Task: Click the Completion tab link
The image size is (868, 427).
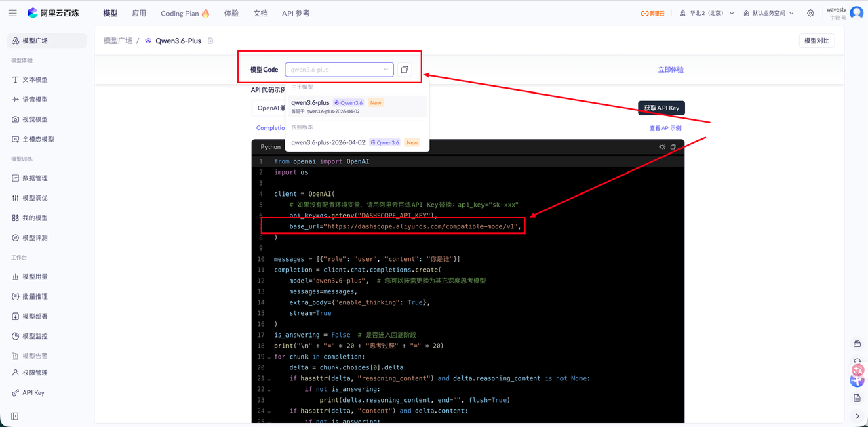Action: [x=271, y=128]
